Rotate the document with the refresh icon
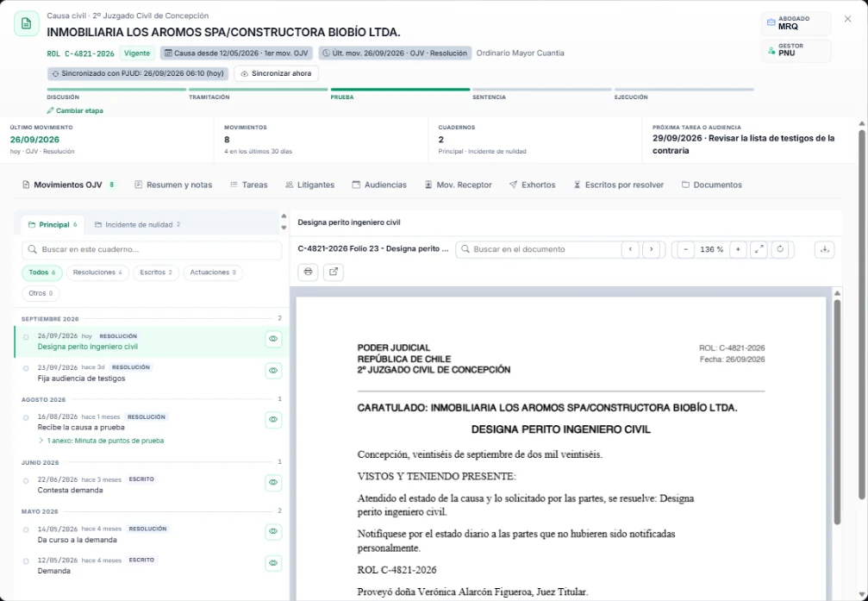 pos(780,249)
